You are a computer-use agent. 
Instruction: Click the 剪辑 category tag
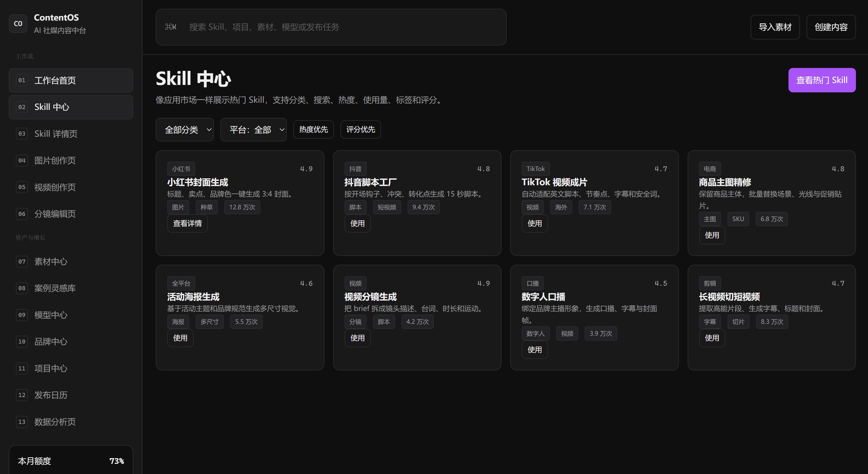710,284
